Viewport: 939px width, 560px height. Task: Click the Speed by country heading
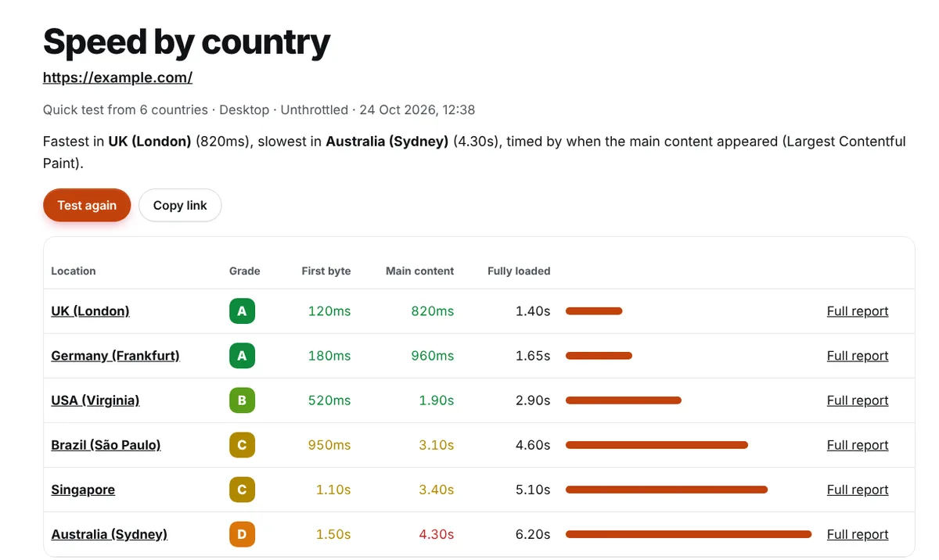pos(186,41)
